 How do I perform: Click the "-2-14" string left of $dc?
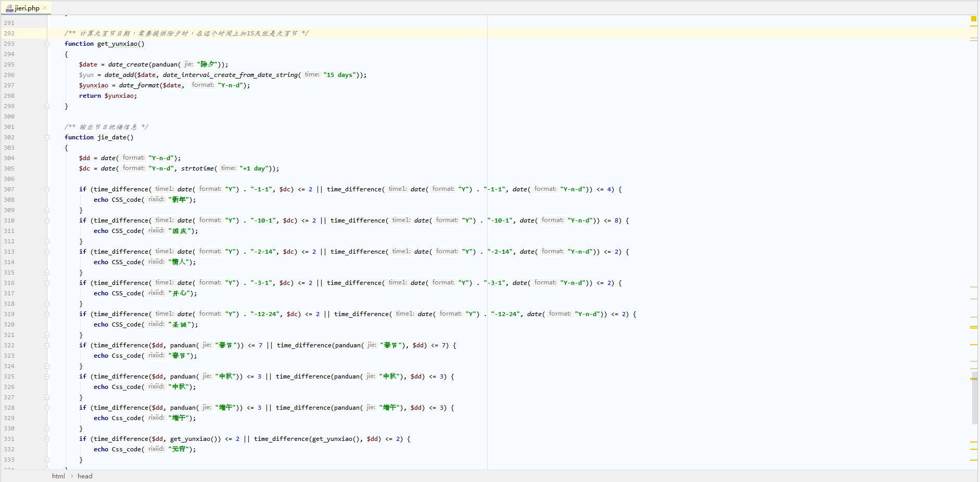[263, 252]
